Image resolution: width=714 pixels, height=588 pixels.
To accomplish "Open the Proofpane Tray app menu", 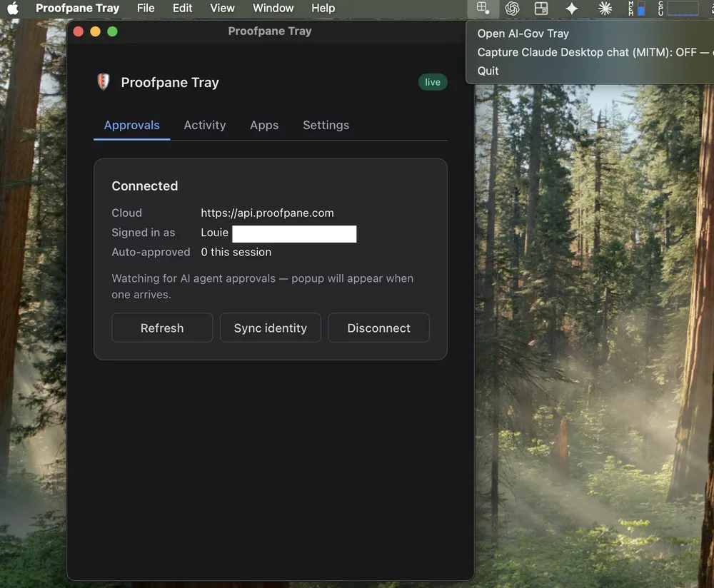I will (77, 8).
